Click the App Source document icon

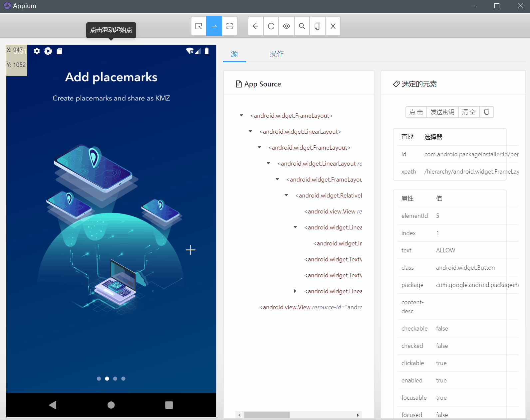(239, 84)
